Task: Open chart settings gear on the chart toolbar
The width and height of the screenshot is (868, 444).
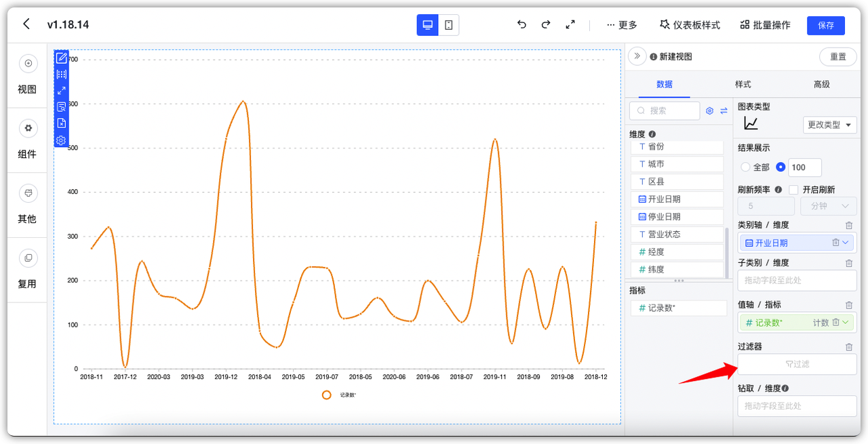Action: pyautogui.click(x=62, y=140)
